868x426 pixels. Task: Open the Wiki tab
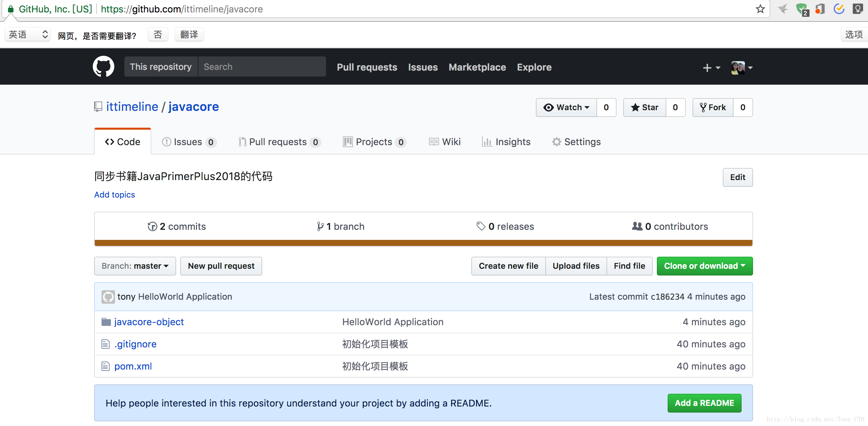coord(445,142)
